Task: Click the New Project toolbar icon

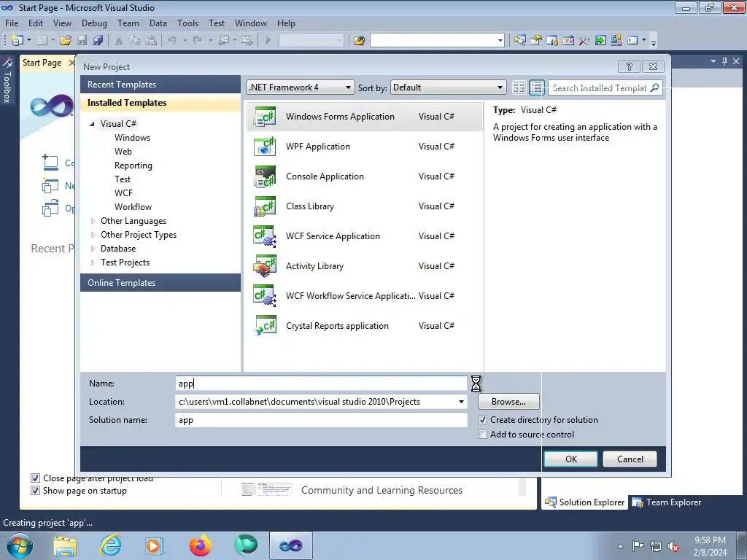Action: tap(18, 41)
